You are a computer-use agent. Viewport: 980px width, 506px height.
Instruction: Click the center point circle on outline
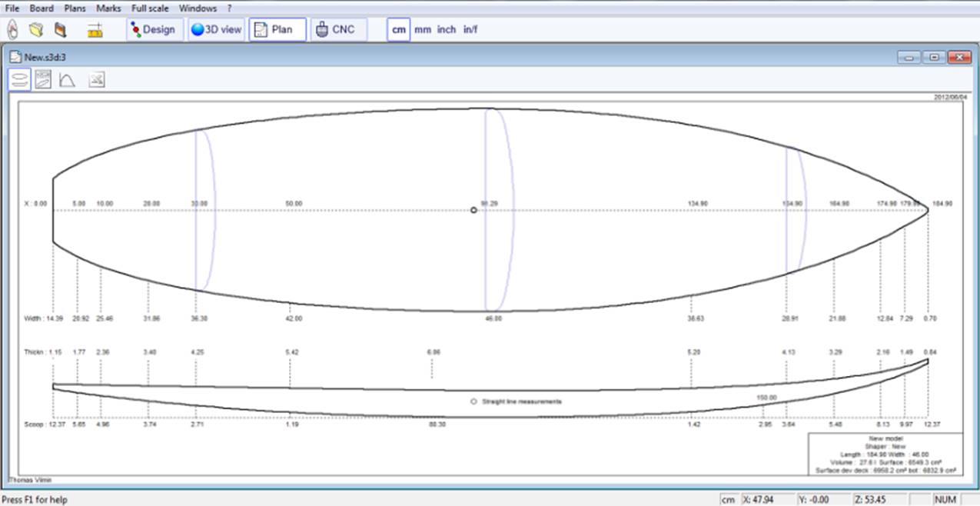coord(473,210)
